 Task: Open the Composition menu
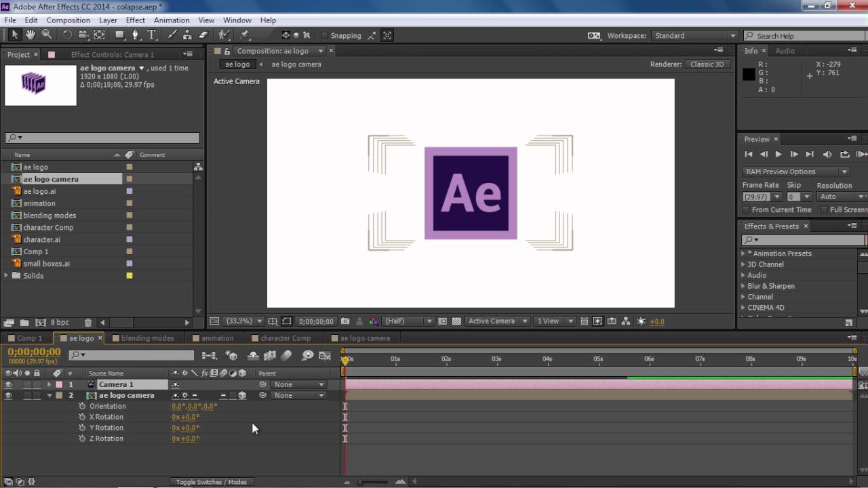(x=68, y=20)
